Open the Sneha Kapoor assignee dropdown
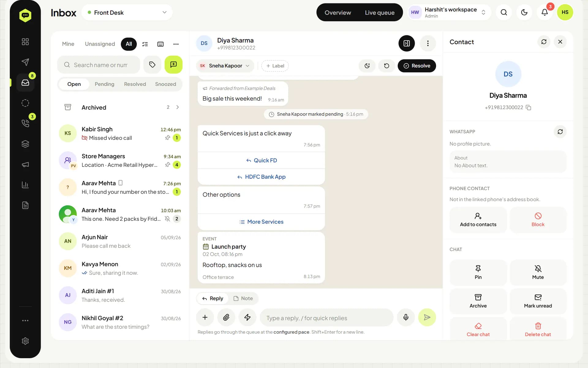 [225, 66]
